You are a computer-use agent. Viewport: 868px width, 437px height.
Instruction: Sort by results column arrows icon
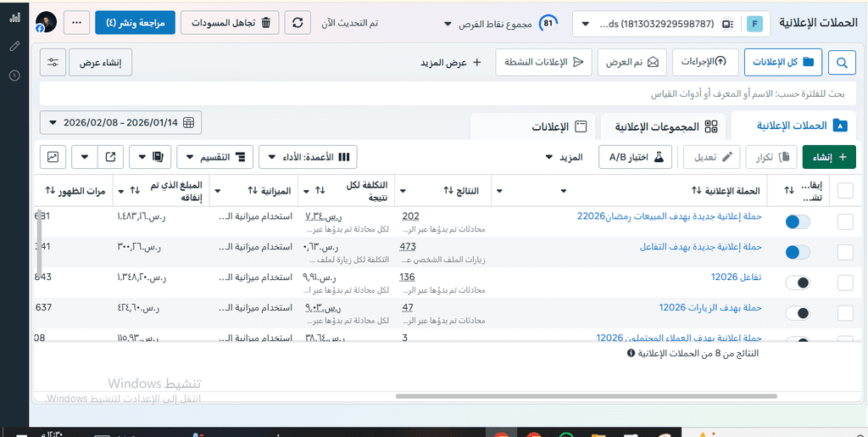pos(448,191)
